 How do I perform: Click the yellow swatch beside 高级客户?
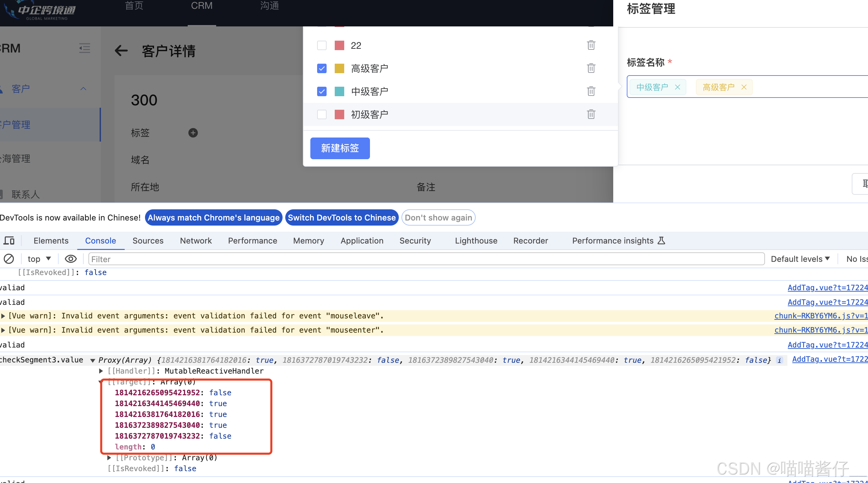pyautogui.click(x=339, y=68)
